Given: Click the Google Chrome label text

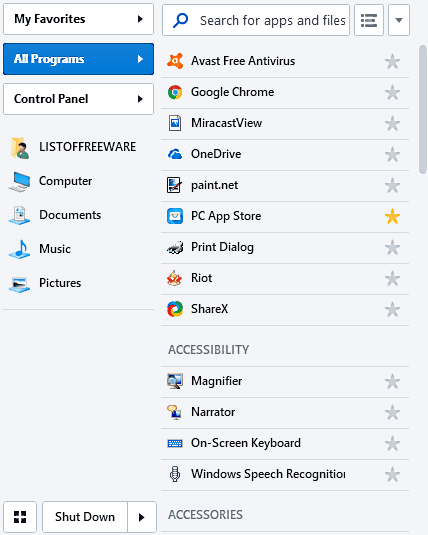Looking at the screenshot, I should (232, 92).
